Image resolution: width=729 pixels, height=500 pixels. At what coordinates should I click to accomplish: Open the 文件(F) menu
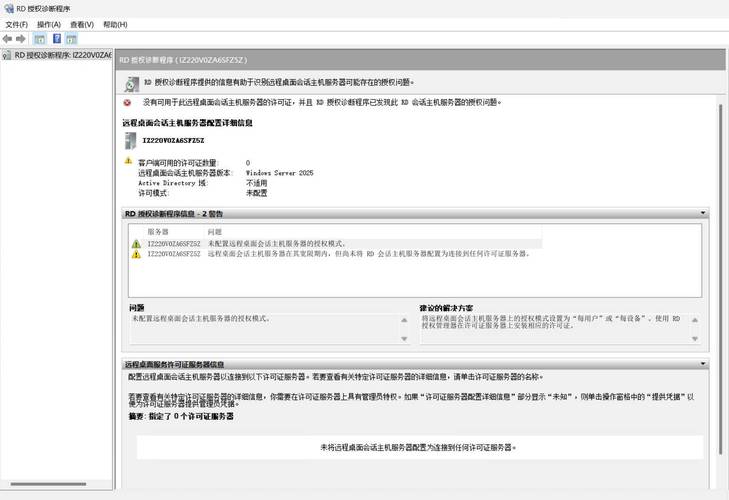16,24
